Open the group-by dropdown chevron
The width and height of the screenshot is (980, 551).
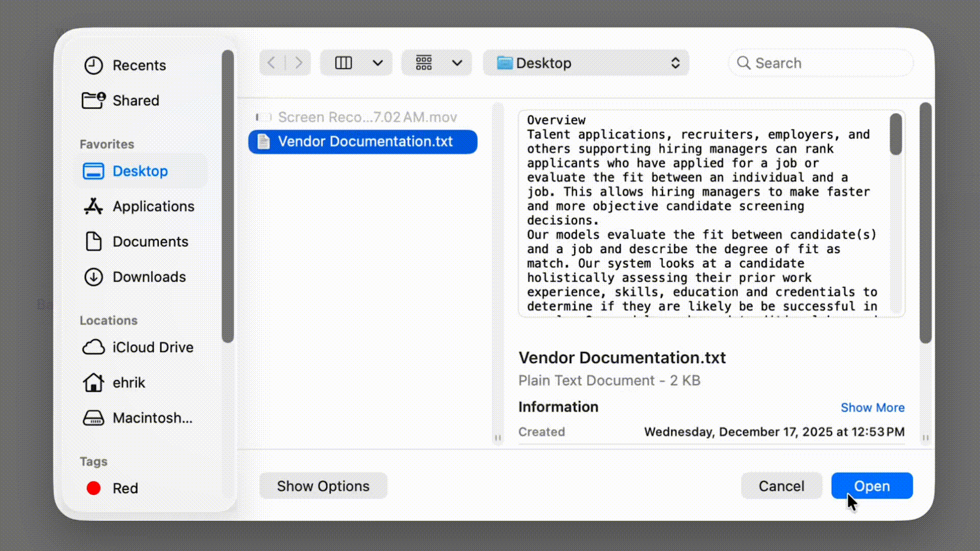click(x=457, y=63)
